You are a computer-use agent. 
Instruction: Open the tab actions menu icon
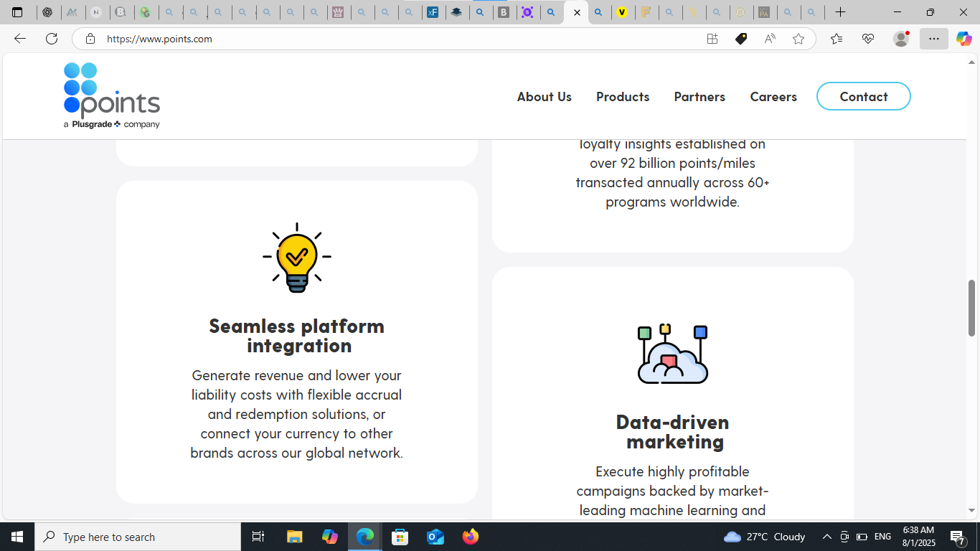[x=17, y=12]
